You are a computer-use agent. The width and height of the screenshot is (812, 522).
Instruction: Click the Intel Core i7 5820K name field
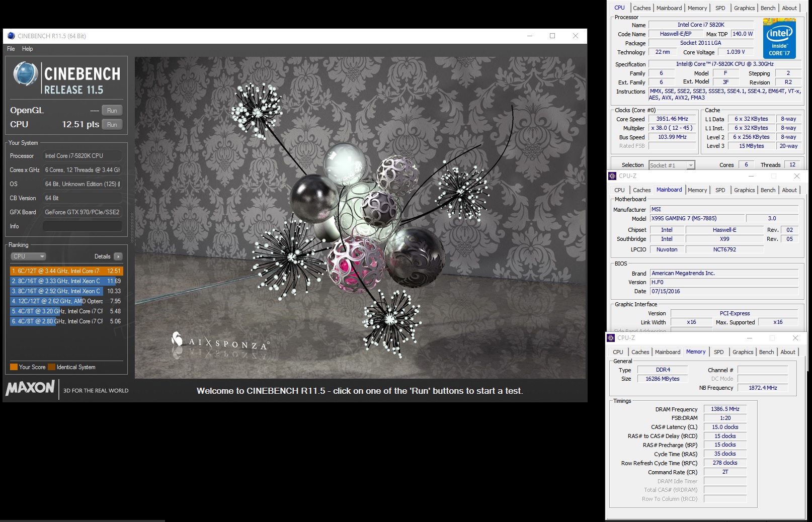701,25
